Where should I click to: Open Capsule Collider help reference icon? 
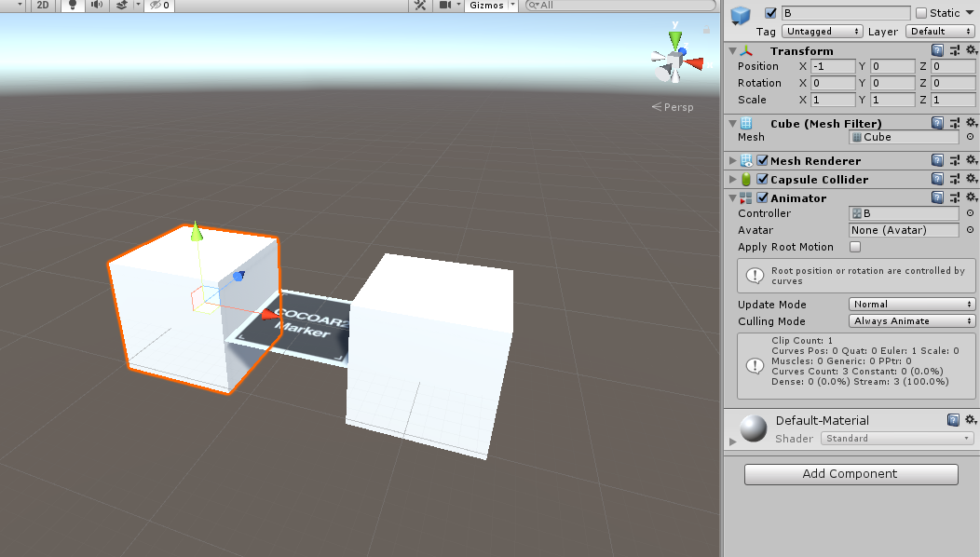[x=937, y=179]
